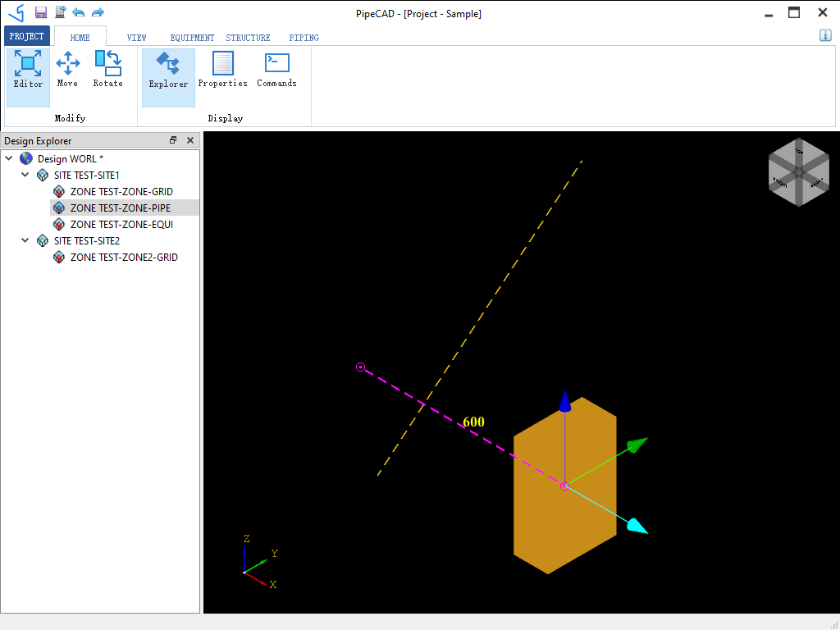Click the view cube navigator
The image size is (840, 630).
click(x=799, y=172)
